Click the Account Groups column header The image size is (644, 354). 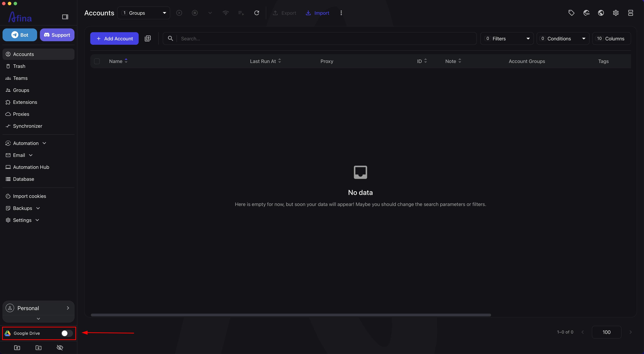(527, 61)
